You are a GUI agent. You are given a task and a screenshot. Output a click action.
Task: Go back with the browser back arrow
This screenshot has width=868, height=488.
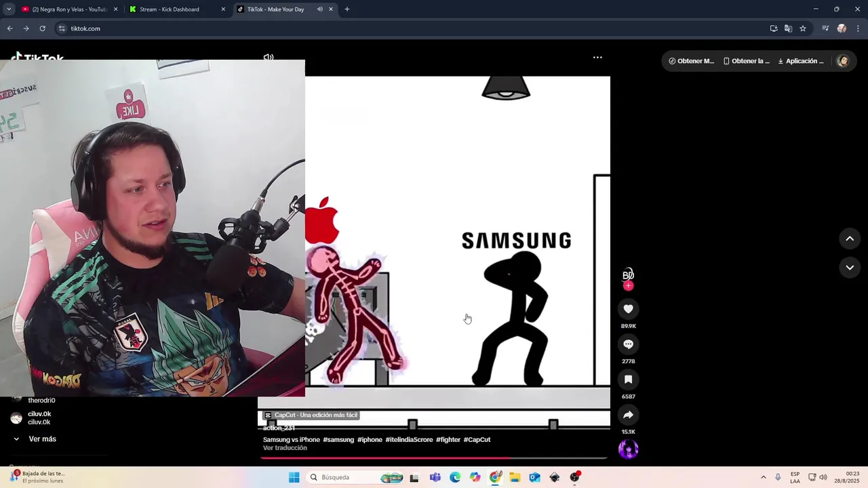tap(9, 28)
